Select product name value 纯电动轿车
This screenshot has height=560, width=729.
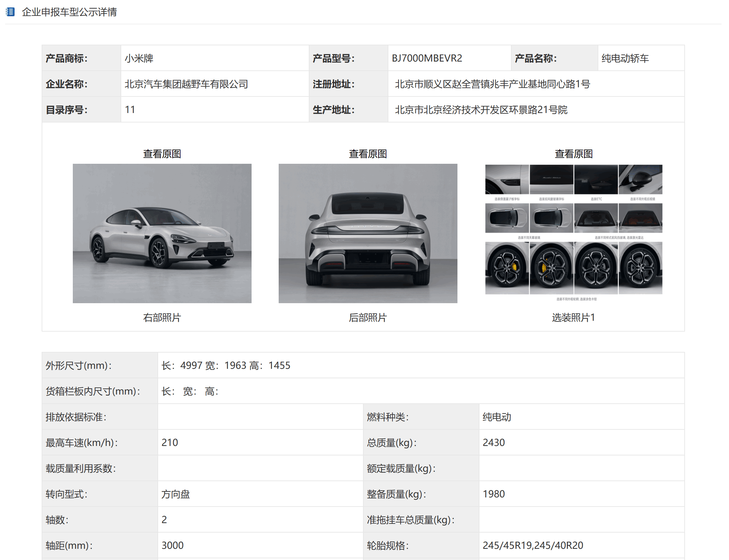coord(625,58)
